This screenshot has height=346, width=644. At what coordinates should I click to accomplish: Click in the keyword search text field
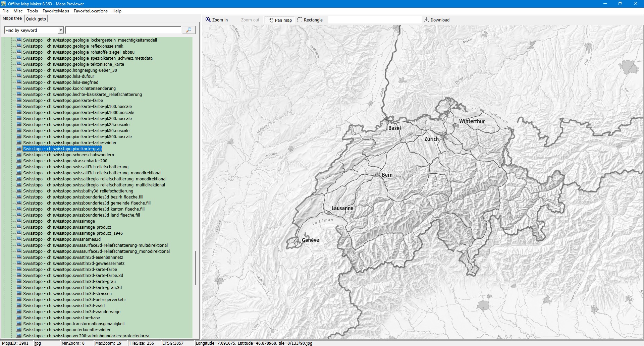click(123, 31)
